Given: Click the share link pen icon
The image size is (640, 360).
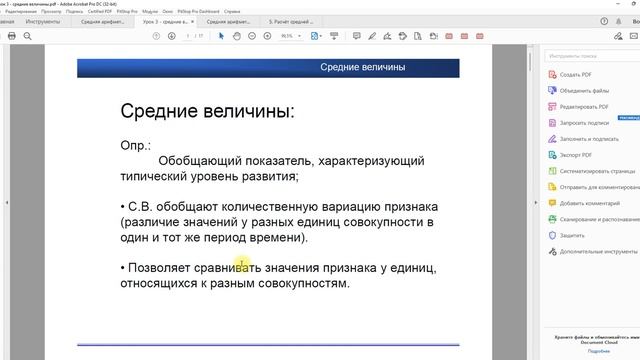Looking at the screenshot, I should 618,36.
